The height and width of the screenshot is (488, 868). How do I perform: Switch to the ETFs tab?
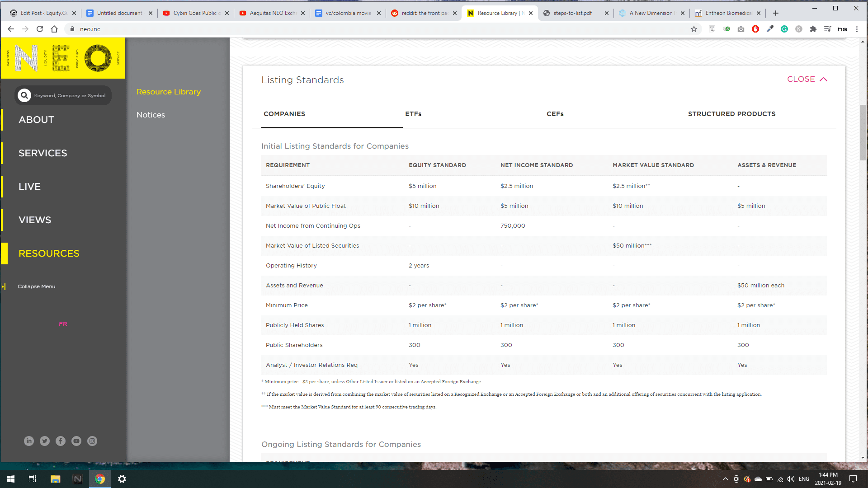[413, 114]
